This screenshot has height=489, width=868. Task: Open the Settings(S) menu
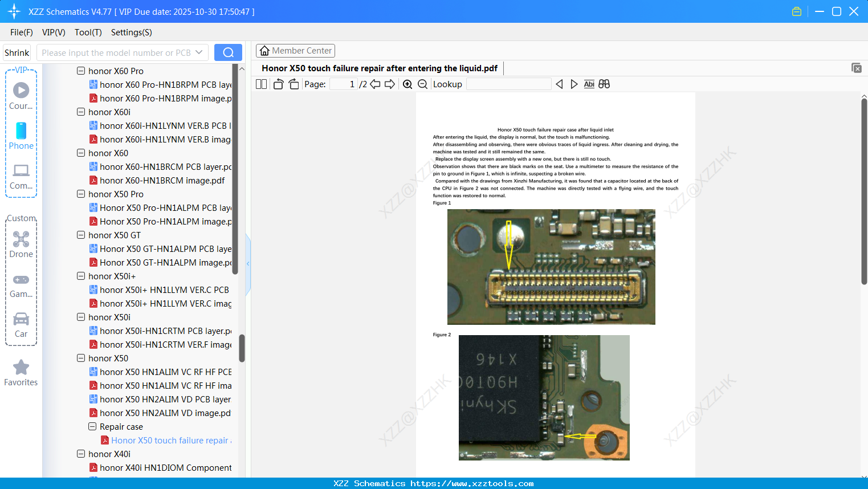point(132,32)
